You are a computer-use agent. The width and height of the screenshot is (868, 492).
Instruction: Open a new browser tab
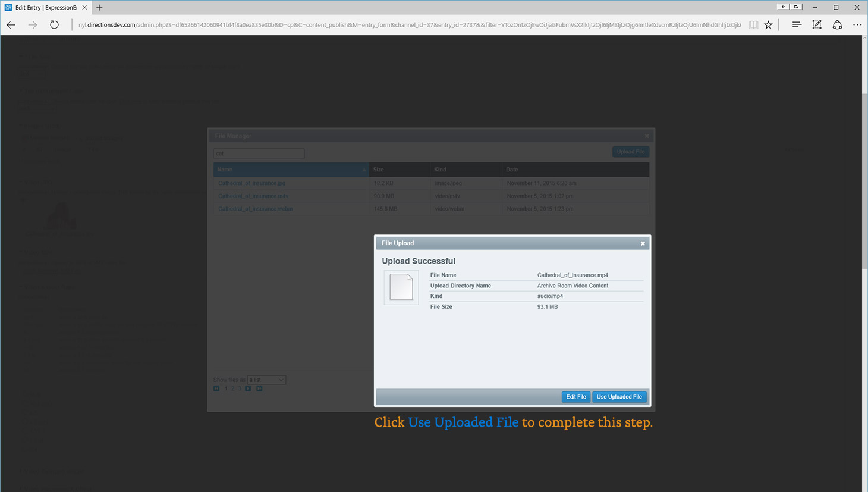[99, 8]
